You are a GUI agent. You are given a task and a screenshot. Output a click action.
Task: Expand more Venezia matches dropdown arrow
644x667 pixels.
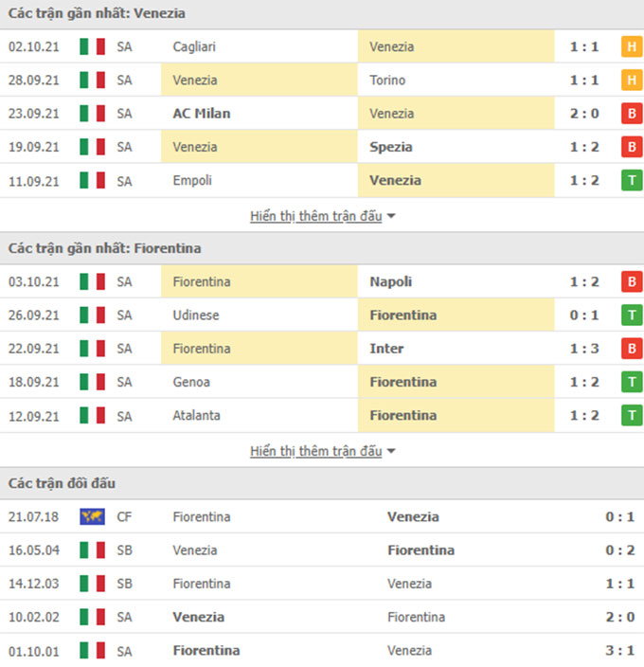391,217
